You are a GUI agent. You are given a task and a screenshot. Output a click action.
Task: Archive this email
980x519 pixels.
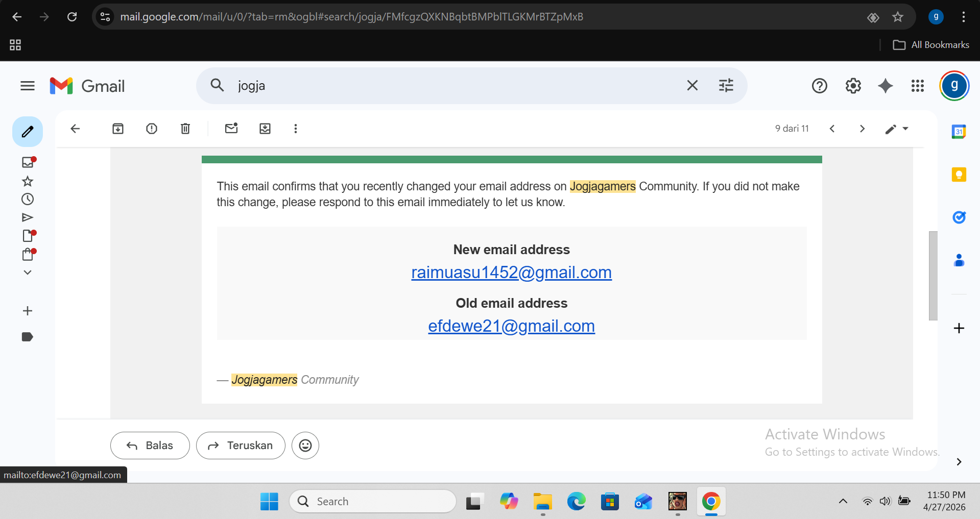(118, 129)
